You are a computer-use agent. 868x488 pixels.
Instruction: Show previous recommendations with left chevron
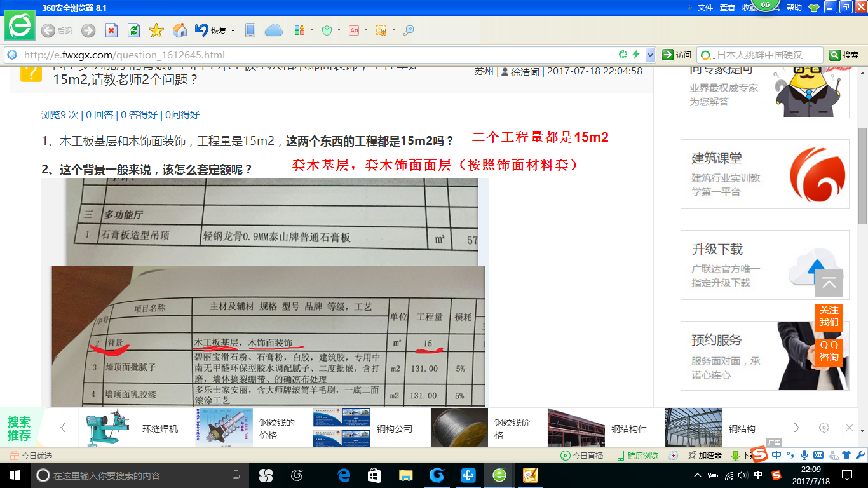coord(63,428)
